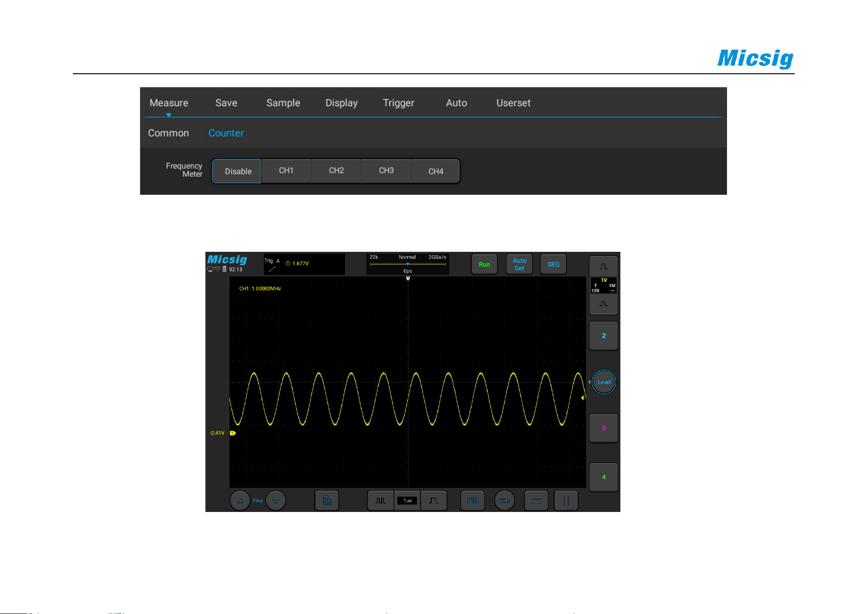868x614 pixels.
Task: Open the Sample menu tab
Action: tap(283, 103)
